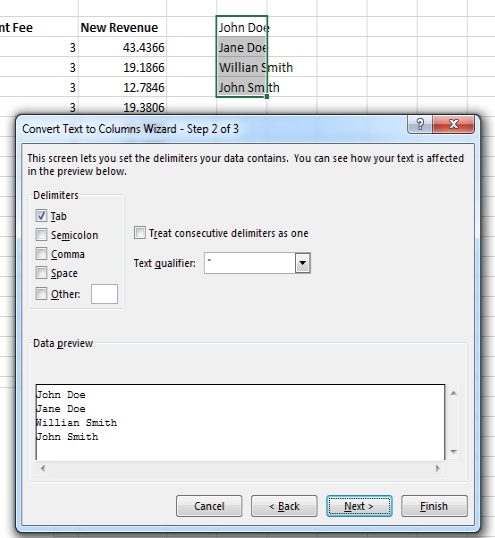Select the cell with value 12.7846
495x538 pixels.
point(122,87)
